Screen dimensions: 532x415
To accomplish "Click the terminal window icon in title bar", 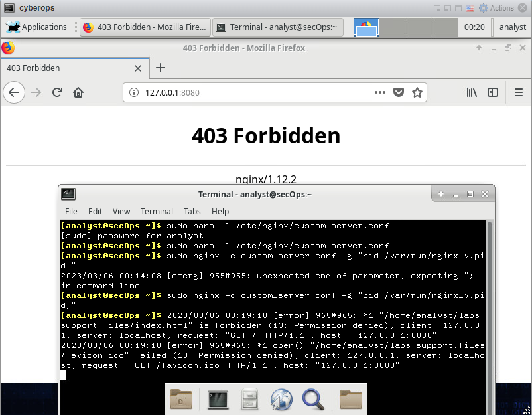I will tap(68, 194).
